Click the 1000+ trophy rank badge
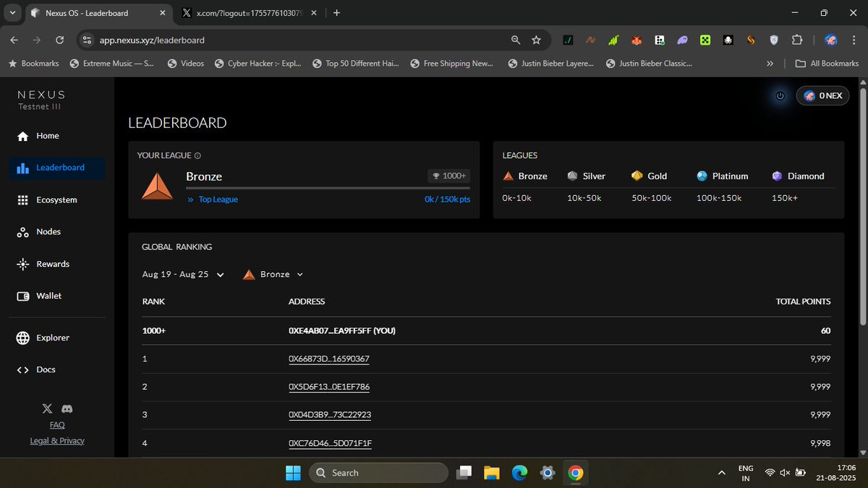 click(449, 176)
